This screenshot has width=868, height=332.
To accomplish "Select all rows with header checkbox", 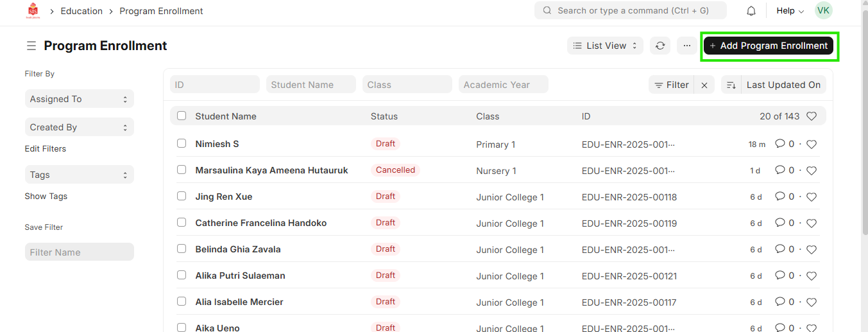I will (x=182, y=116).
